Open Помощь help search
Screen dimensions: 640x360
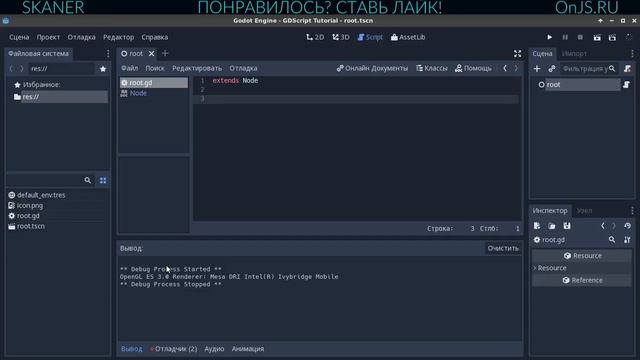473,68
